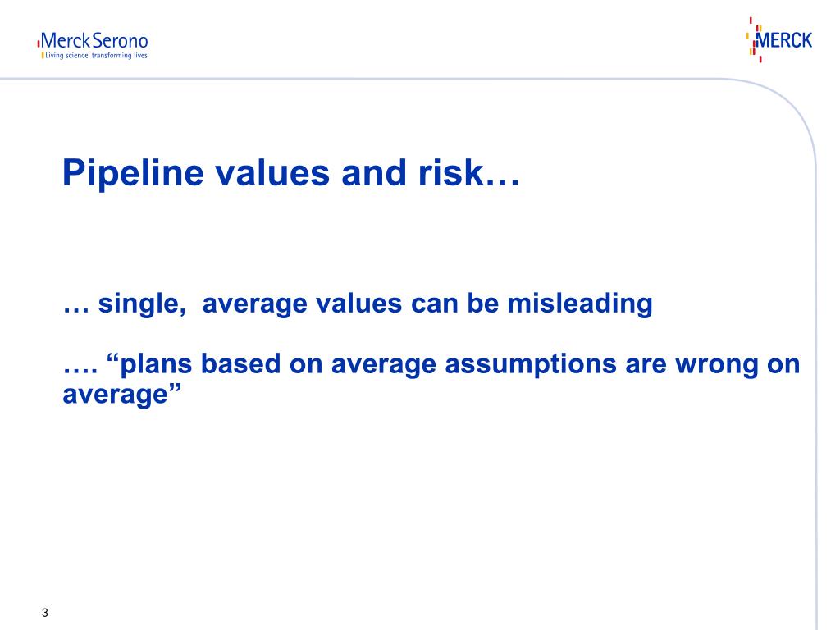Click the word 'single,' in the first bullet

click(x=142, y=304)
